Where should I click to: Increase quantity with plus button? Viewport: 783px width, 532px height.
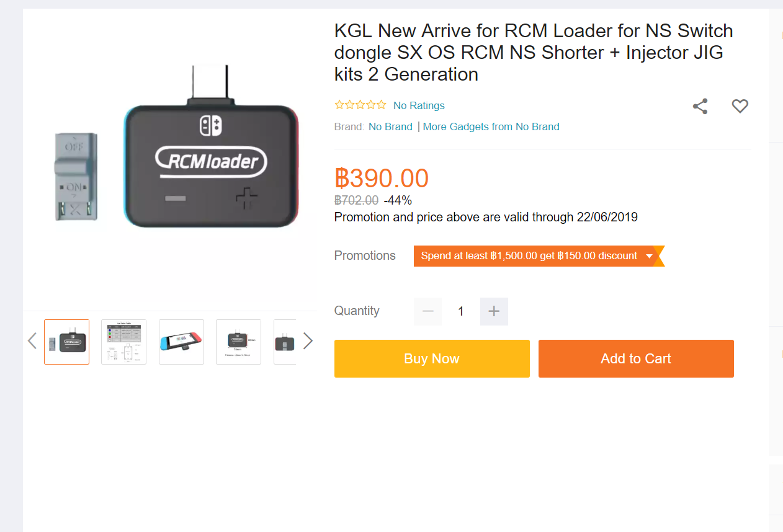[494, 311]
